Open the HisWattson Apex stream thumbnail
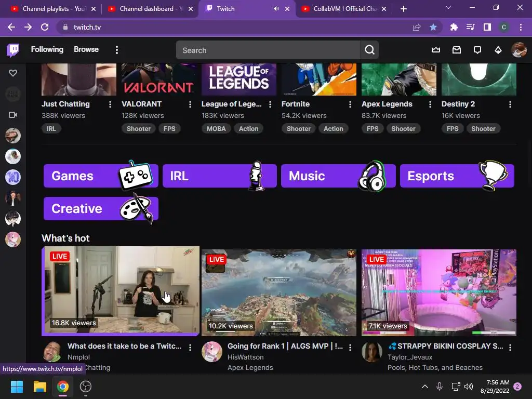This screenshot has width=532, height=399. pyautogui.click(x=279, y=292)
